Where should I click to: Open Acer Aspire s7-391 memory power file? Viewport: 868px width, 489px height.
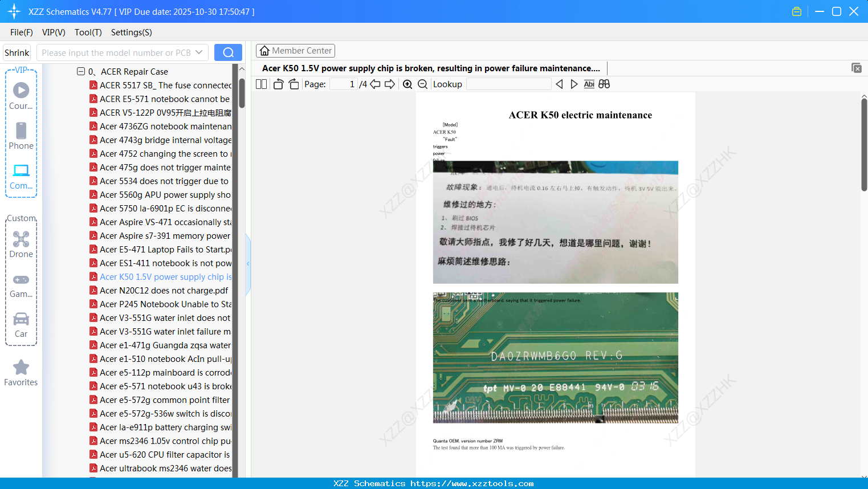tap(165, 235)
